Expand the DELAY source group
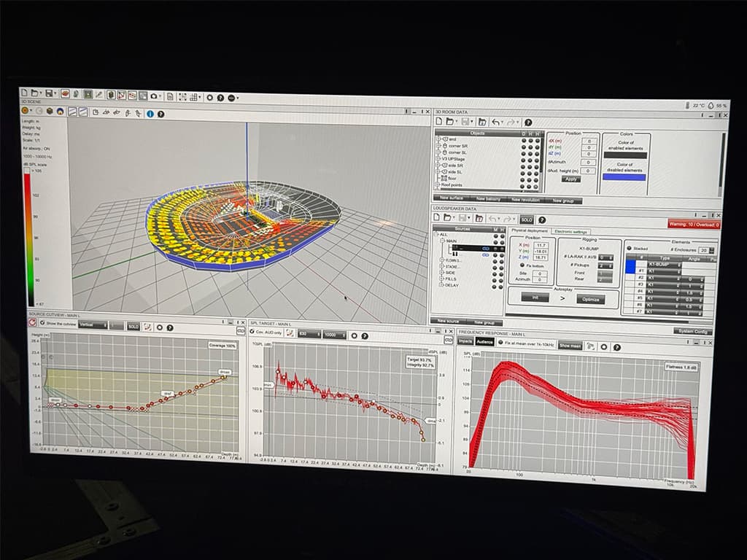747x560 pixels. pyautogui.click(x=441, y=285)
